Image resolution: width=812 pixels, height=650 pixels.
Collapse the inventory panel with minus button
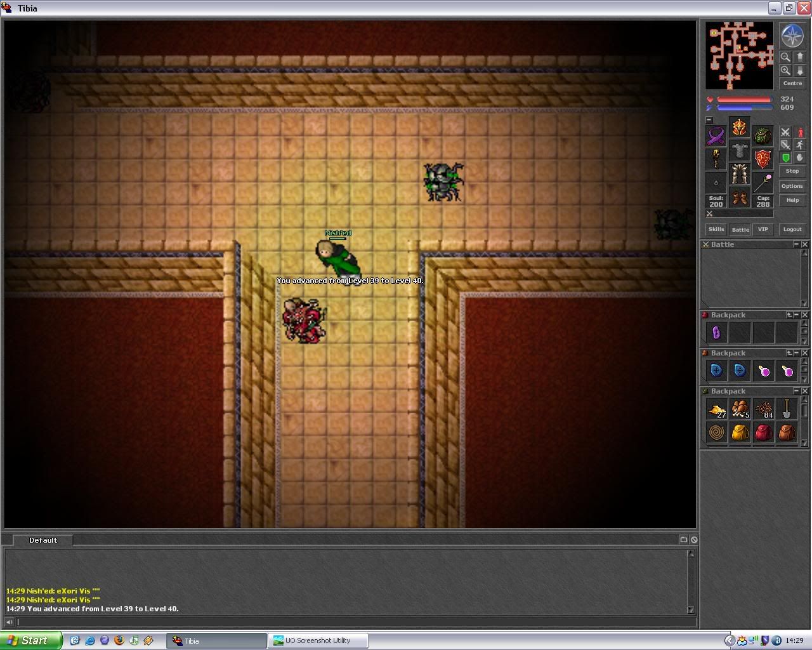pos(709,120)
